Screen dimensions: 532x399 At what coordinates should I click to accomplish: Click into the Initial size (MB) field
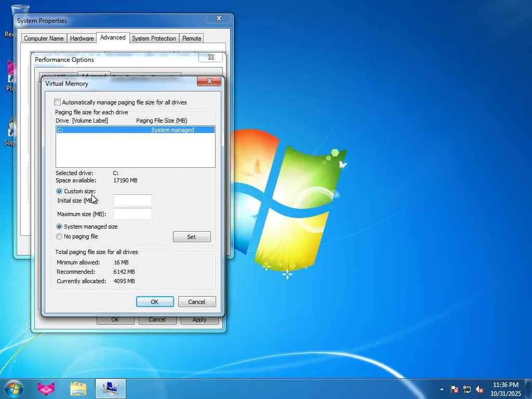pos(132,201)
